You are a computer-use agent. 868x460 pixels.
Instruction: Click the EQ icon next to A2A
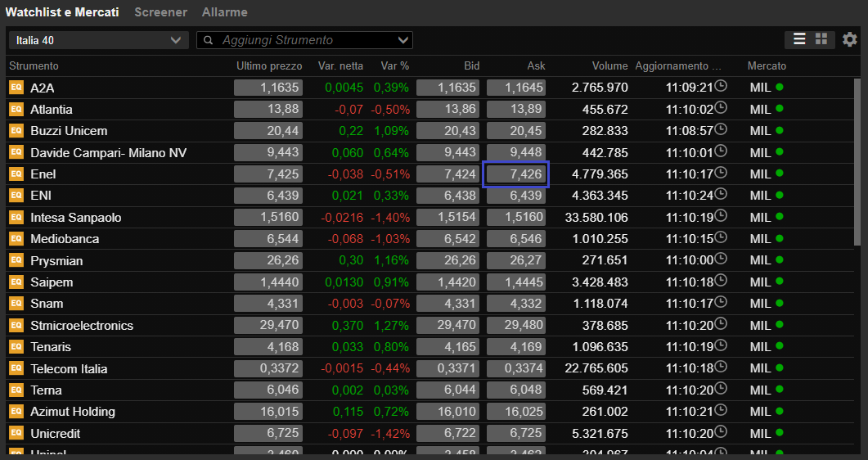(16, 88)
